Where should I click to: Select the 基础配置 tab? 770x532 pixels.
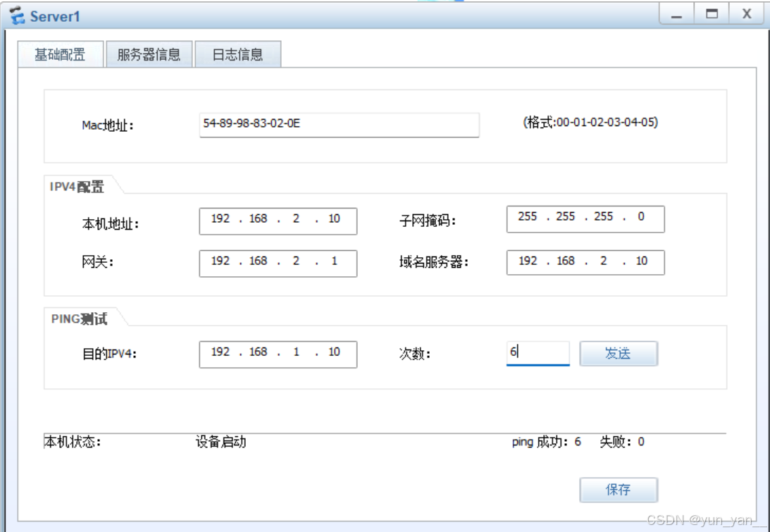(60, 53)
